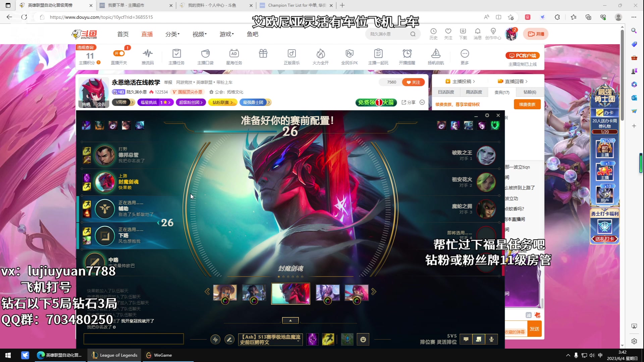The image size is (644, 362).
Task: Open the 历史 history icon
Action: (433, 34)
